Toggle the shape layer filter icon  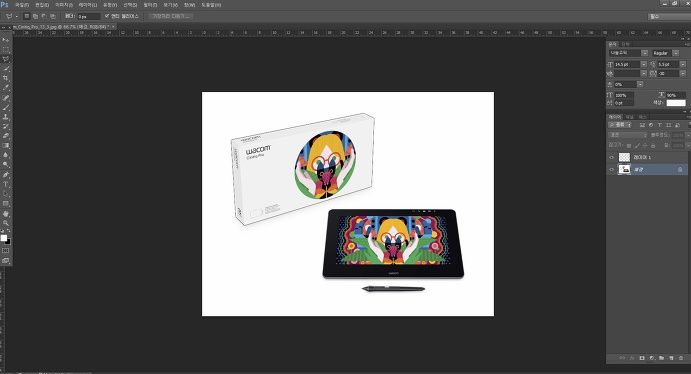point(668,125)
